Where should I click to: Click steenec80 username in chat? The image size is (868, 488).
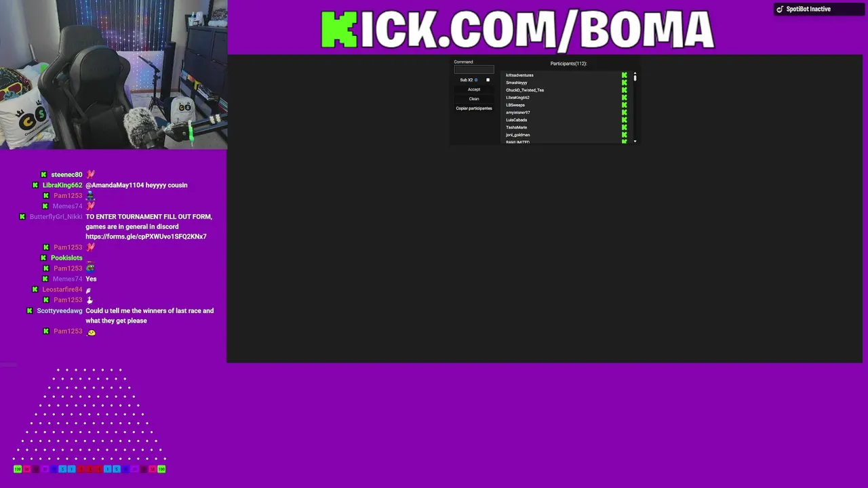(66, 175)
